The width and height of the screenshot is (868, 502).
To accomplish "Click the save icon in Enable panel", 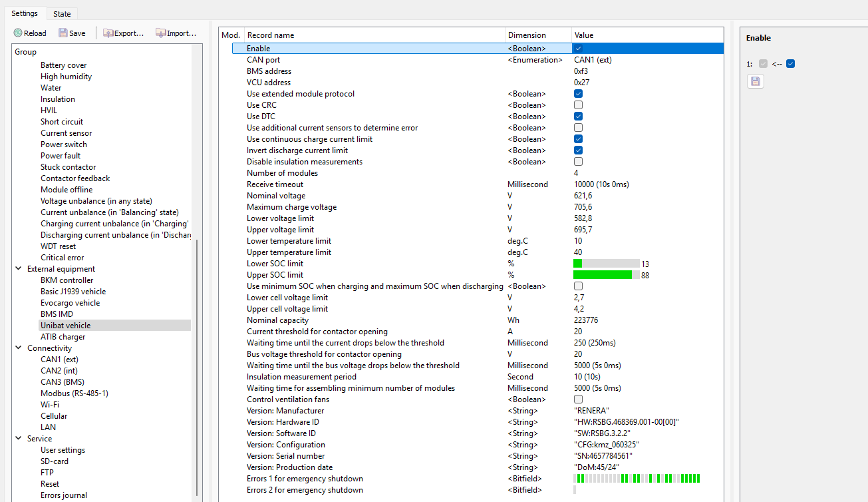I will pyautogui.click(x=755, y=81).
